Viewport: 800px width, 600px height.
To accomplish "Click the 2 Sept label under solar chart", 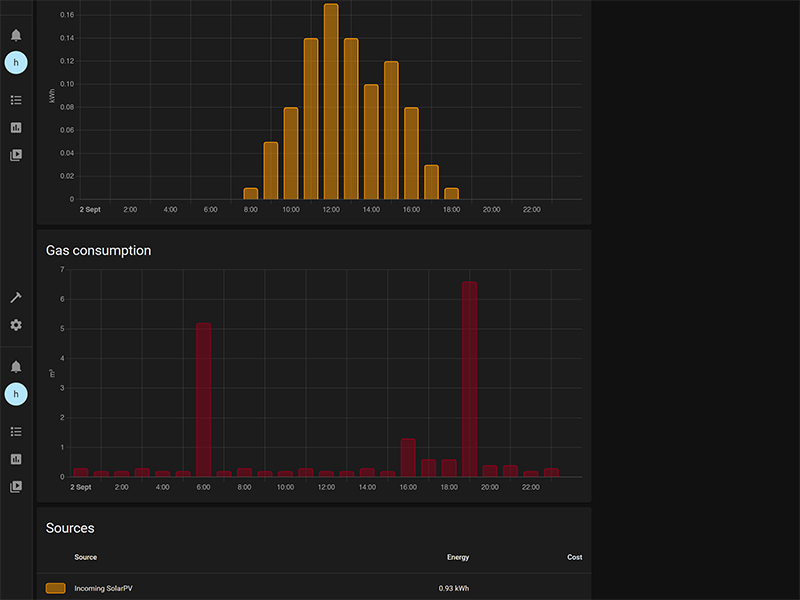I will (90, 210).
